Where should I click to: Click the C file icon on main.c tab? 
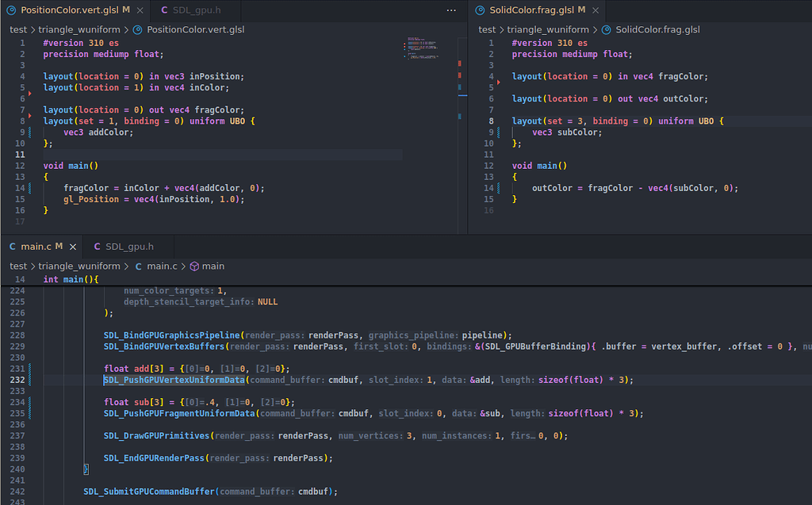tap(13, 247)
